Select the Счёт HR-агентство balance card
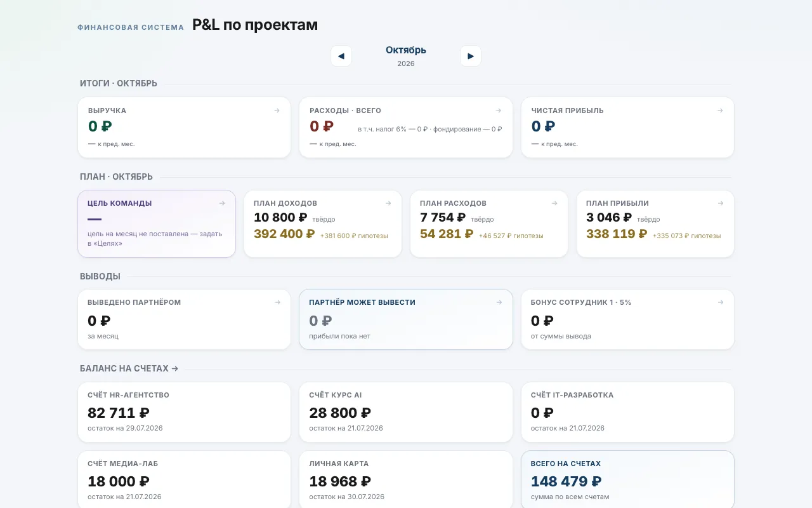The width and height of the screenshot is (812, 508). pos(184,412)
